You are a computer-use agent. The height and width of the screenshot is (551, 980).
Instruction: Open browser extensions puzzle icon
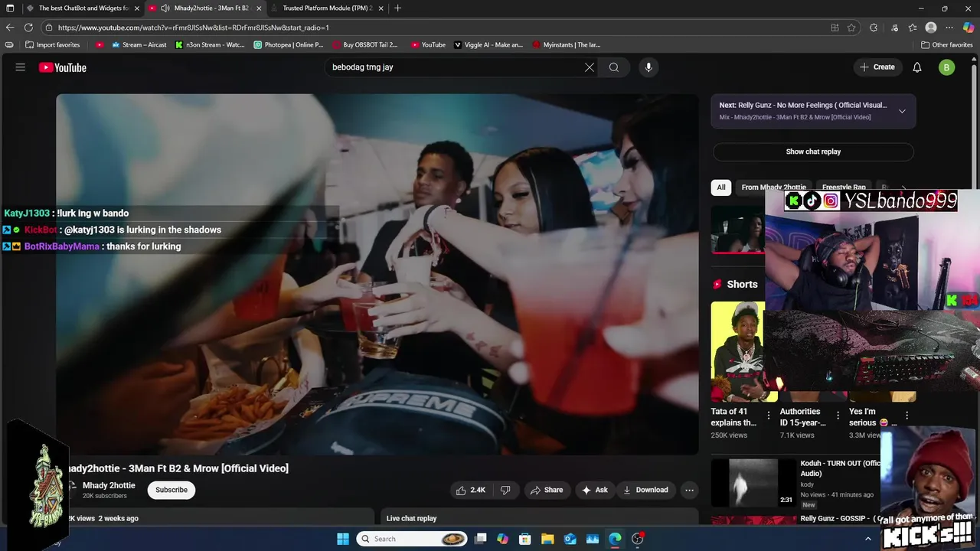874,28
